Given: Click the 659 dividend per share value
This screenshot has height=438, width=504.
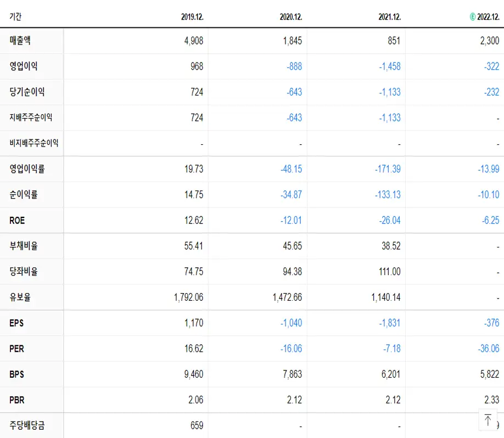Looking at the screenshot, I should (x=197, y=425).
